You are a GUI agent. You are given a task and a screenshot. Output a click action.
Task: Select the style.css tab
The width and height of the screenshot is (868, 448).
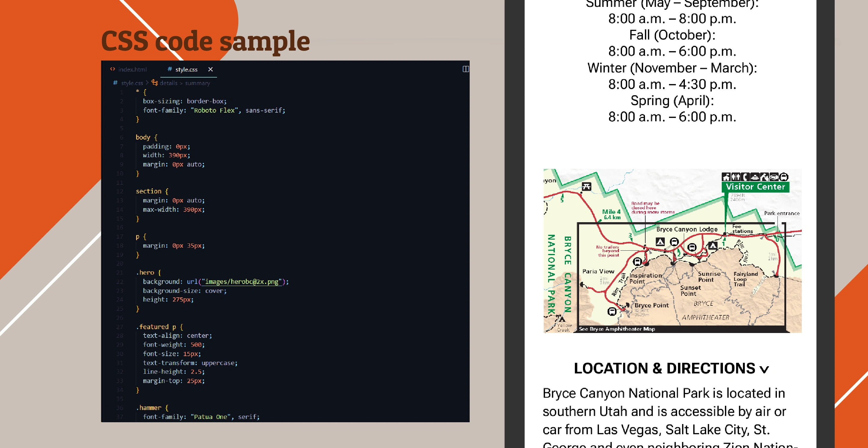coord(186,69)
